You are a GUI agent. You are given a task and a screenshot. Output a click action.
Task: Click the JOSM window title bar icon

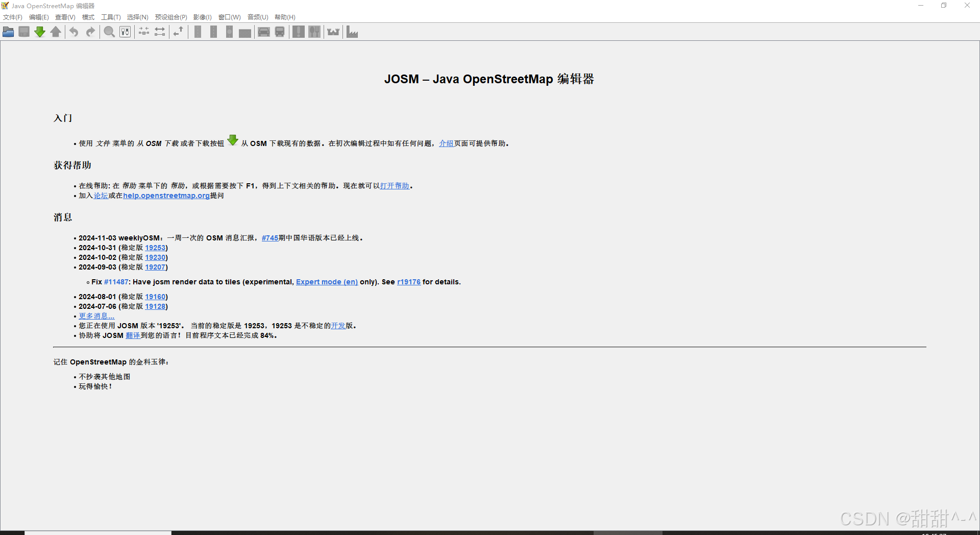tap(5, 6)
